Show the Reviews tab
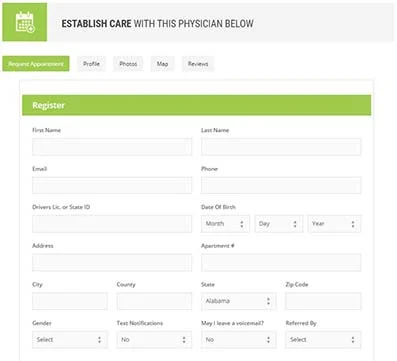Screen dimensions: 397x361 (198, 64)
